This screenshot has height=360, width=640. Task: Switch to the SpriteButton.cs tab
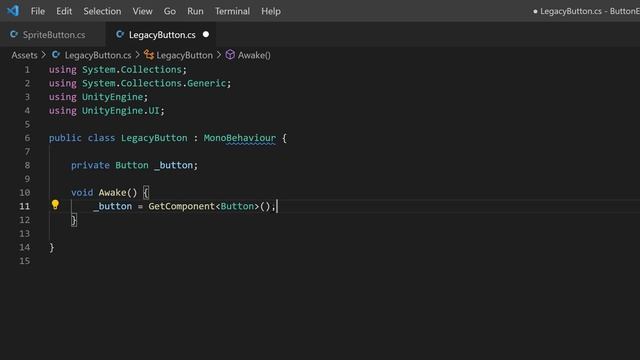[x=53, y=35]
